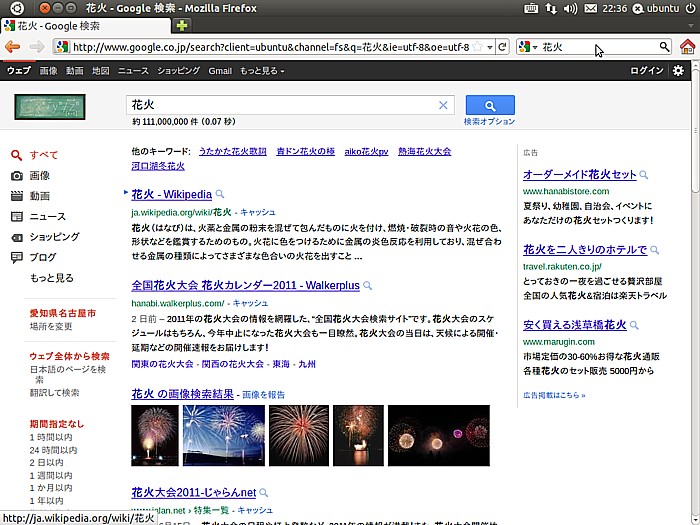Clear the Google search box with X
This screenshot has width=700, height=525.
click(x=443, y=105)
